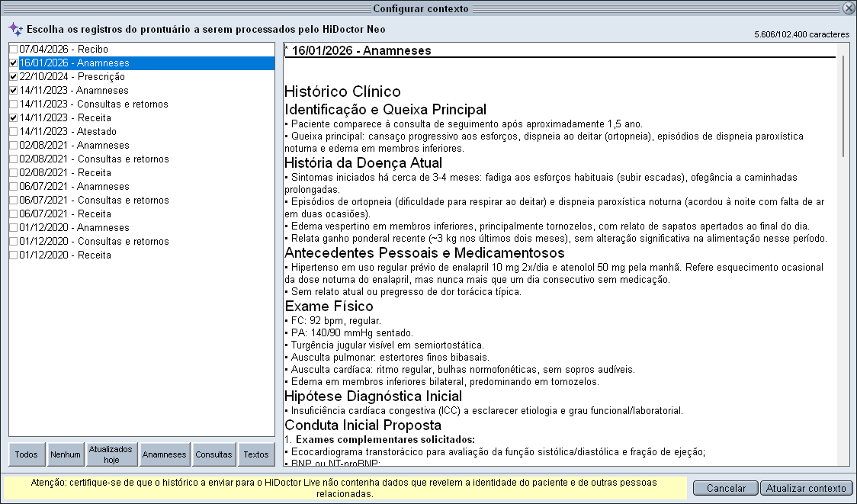Screen dimensions: 857x504
Task: Deselect all records with Nenhum button
Action: tap(66, 454)
